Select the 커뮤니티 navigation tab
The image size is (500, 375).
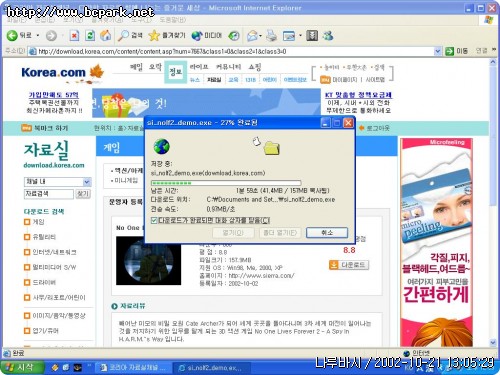click(228, 67)
